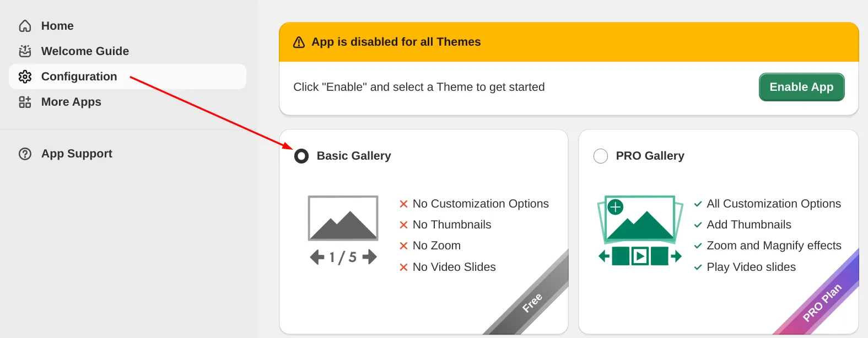Screen dimensions: 868x338
Task: Click the App Support question mark icon
Action: click(25, 154)
